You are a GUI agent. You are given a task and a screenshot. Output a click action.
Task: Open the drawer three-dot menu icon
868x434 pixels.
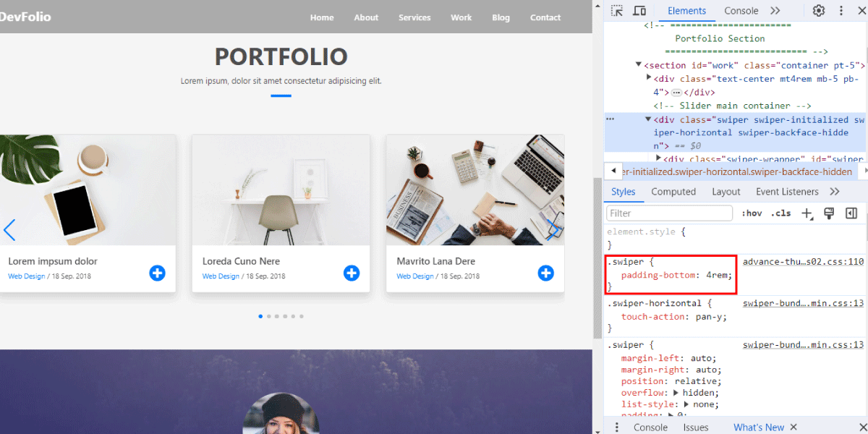616,427
